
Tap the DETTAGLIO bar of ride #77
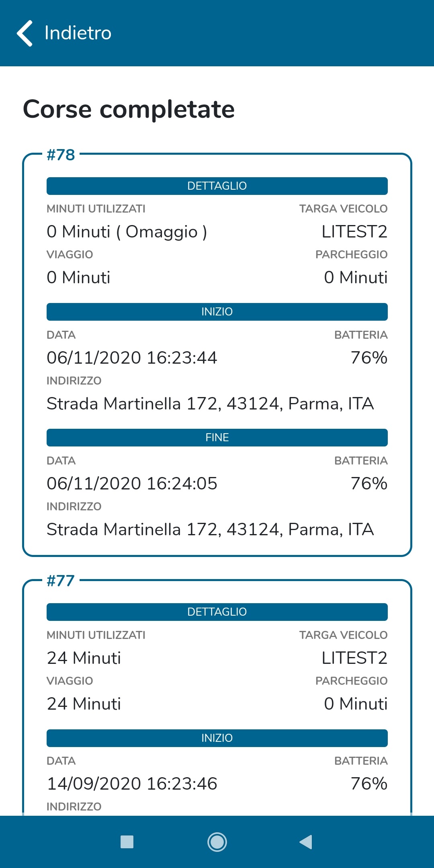click(217, 612)
